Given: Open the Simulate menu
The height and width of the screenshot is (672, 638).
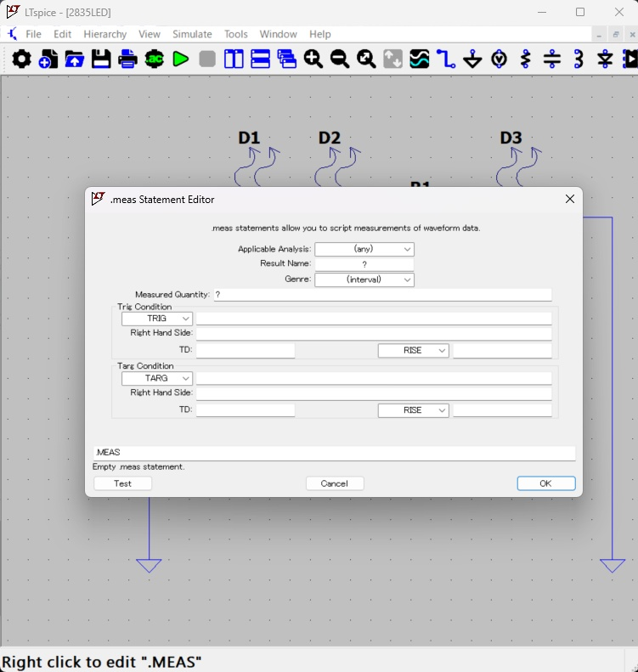Looking at the screenshot, I should tap(192, 34).
